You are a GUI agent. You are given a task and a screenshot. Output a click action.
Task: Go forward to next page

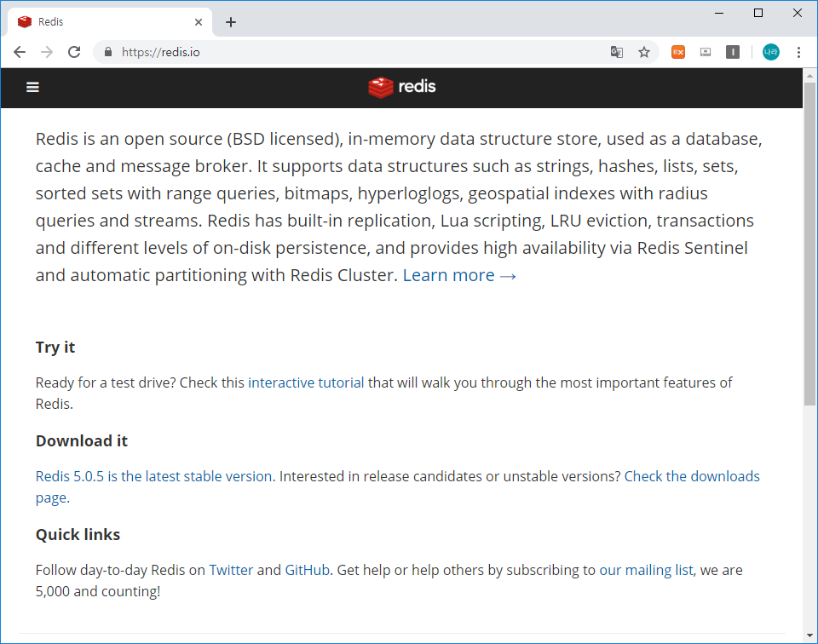(x=47, y=52)
